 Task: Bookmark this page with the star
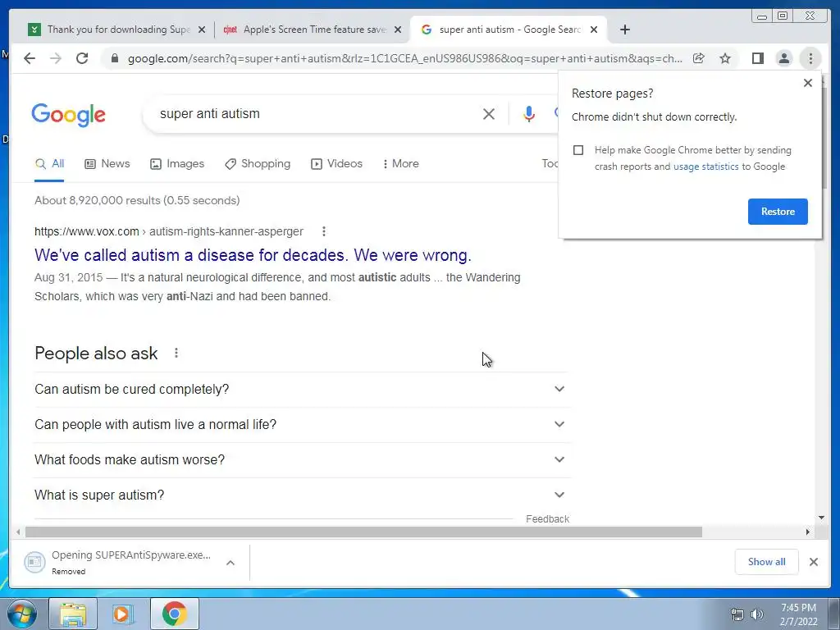coord(725,58)
